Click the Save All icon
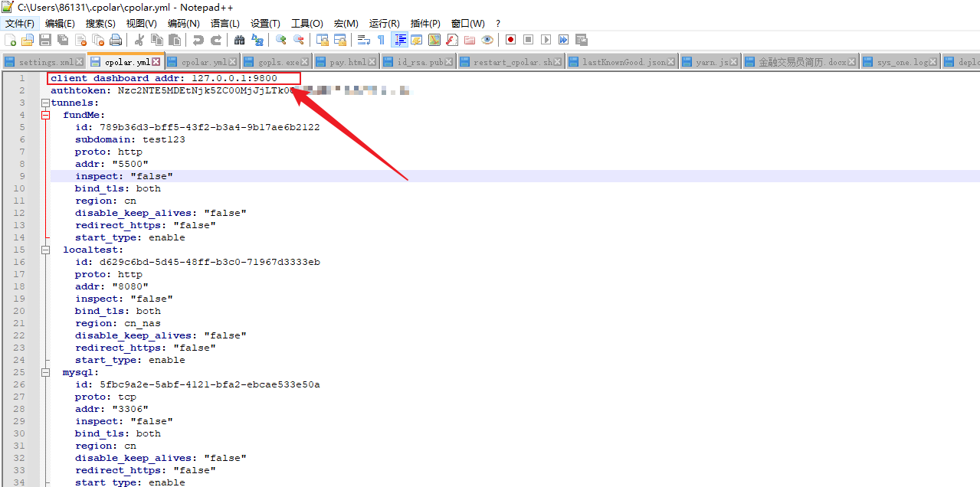 pos(63,40)
